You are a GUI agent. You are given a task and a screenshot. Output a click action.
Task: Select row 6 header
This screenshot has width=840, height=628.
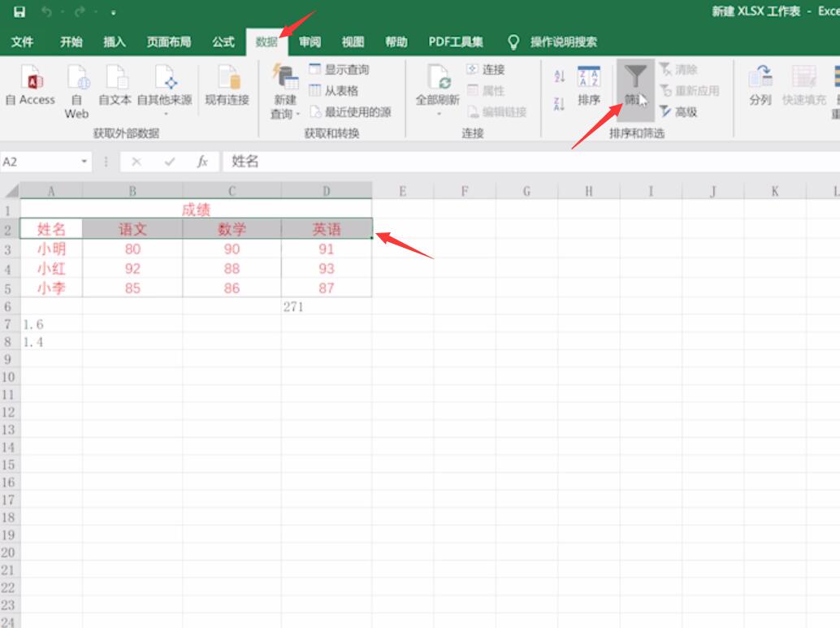point(9,306)
